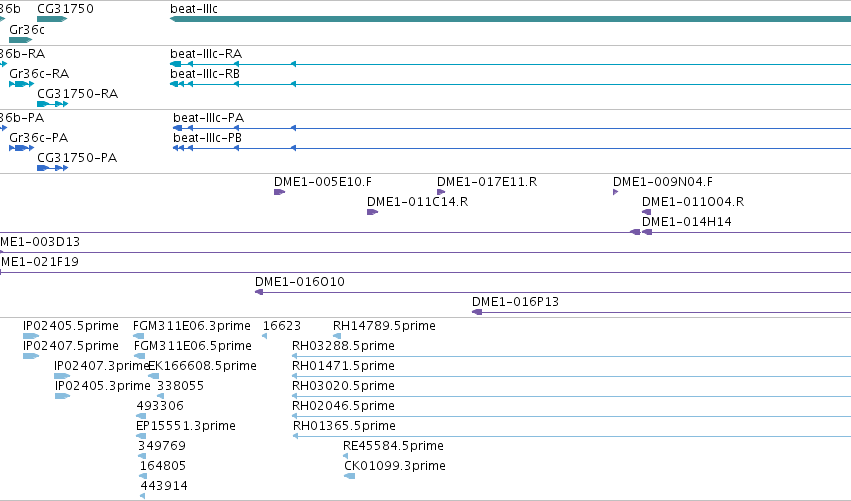The width and height of the screenshot is (851, 501).
Task: Select the beat-IIIc-PA protein feature
Action: (x=512, y=128)
